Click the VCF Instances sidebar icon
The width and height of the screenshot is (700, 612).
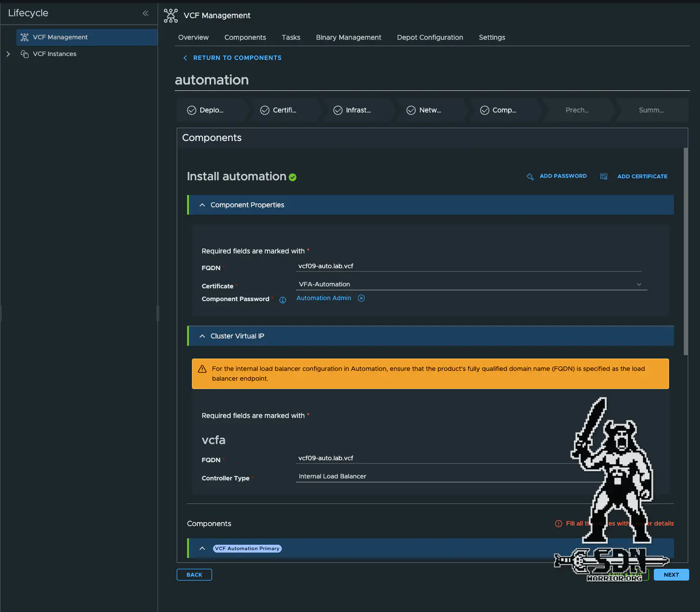(x=25, y=54)
